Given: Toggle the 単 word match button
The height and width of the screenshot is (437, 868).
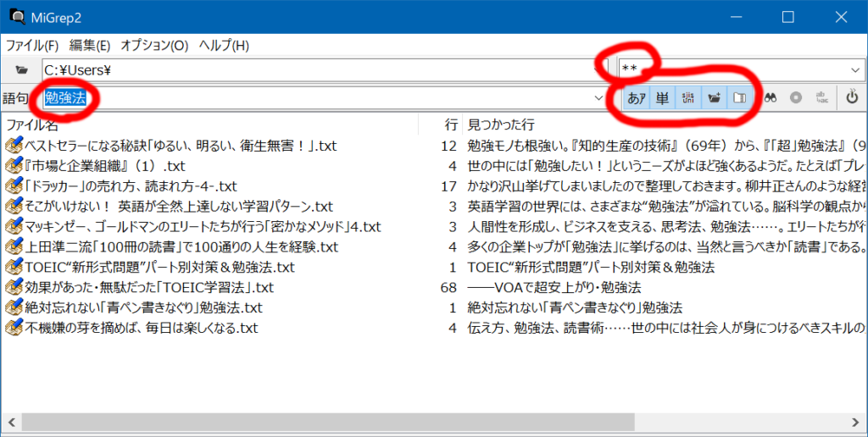Looking at the screenshot, I should (x=661, y=98).
